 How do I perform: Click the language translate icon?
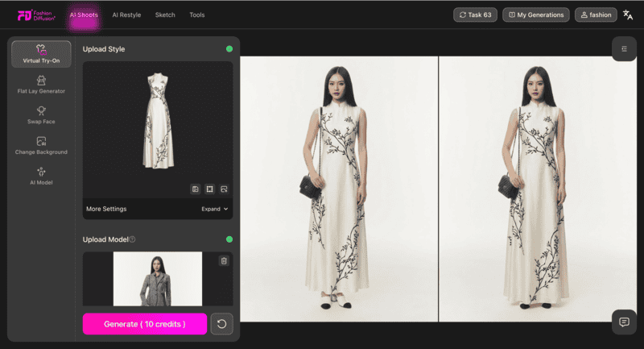(628, 15)
